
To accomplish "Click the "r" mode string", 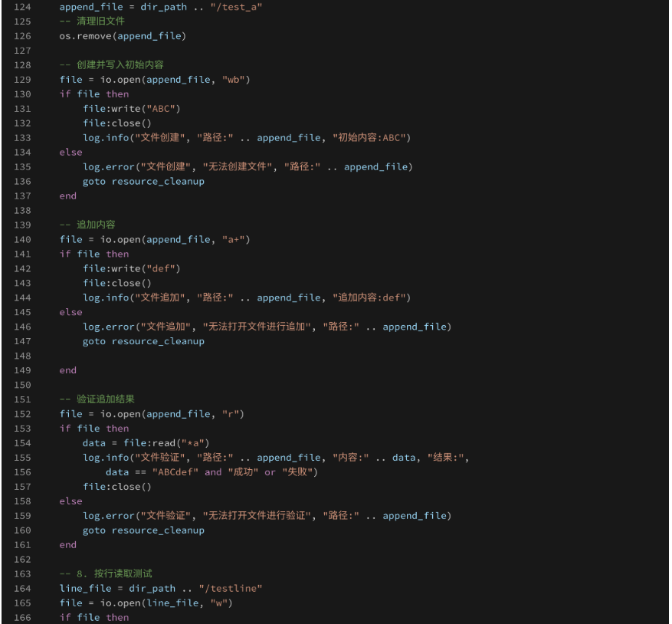I will pos(230,414).
